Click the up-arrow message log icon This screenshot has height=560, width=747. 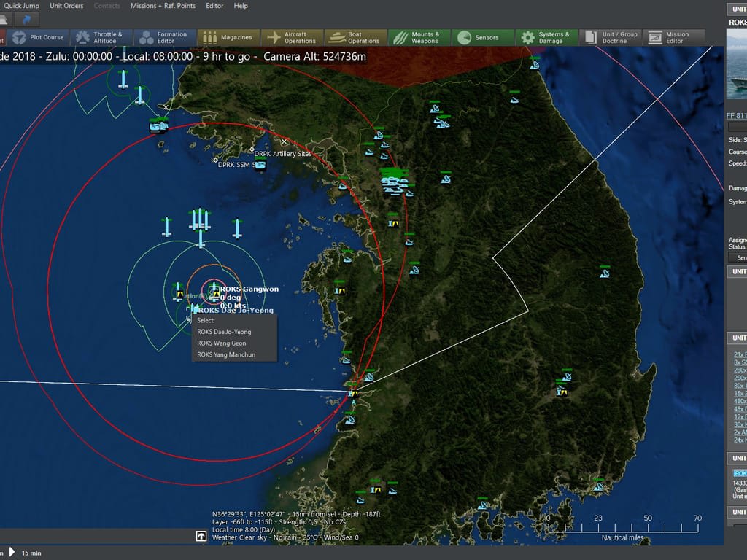201,536
